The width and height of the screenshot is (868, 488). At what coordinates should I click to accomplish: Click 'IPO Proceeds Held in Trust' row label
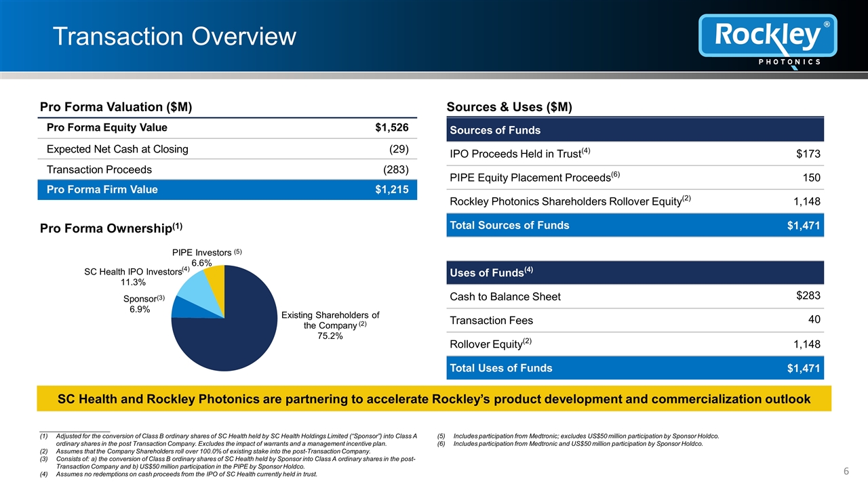tap(520, 154)
